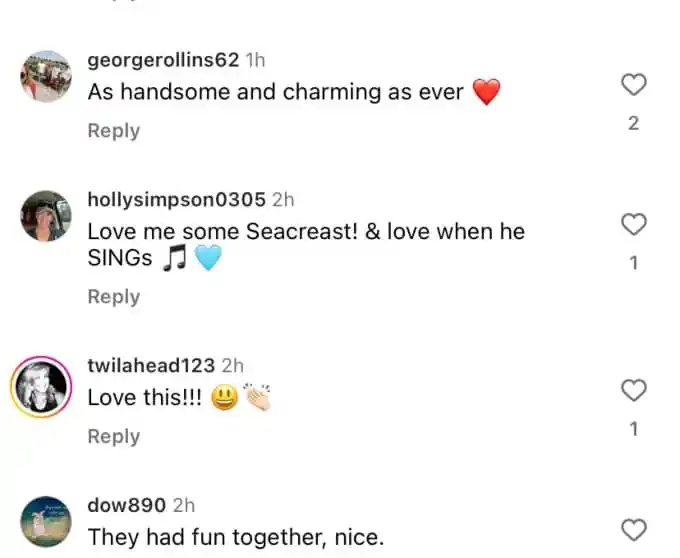
Task: View twilahead123's story via the ringed avatar
Action: [x=41, y=386]
